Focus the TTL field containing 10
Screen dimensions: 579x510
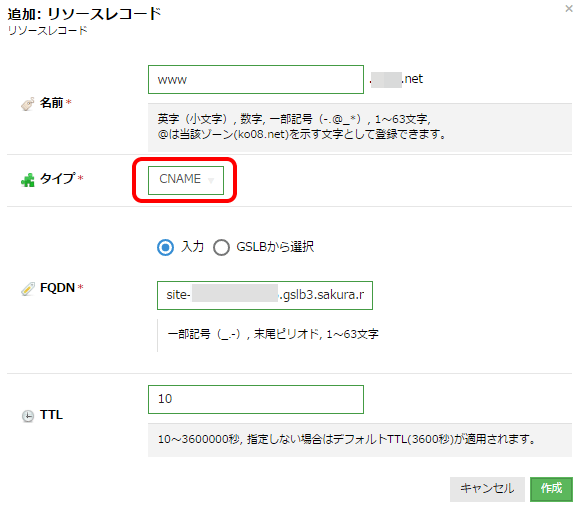[x=256, y=399]
